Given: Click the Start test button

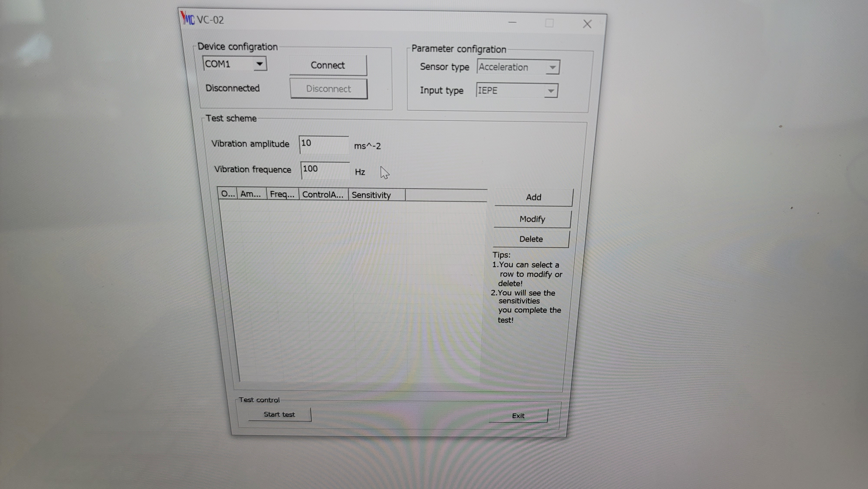Looking at the screenshot, I should coord(280,414).
